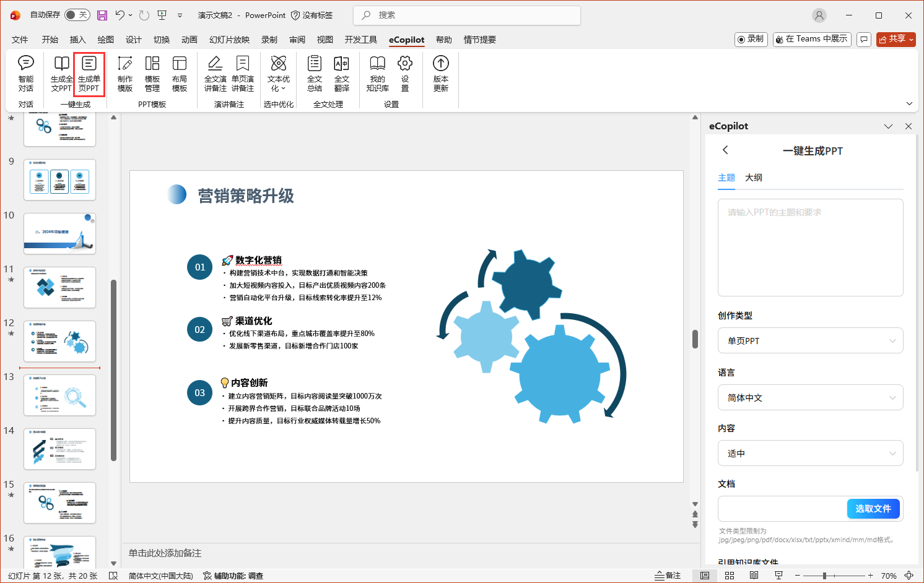Click the 选取文件 button
The image size is (924, 583).
[x=873, y=509]
